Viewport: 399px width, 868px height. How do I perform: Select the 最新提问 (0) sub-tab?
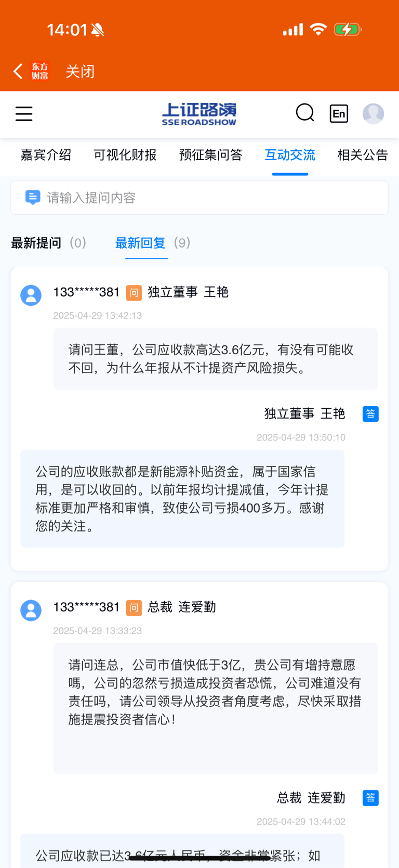click(49, 243)
